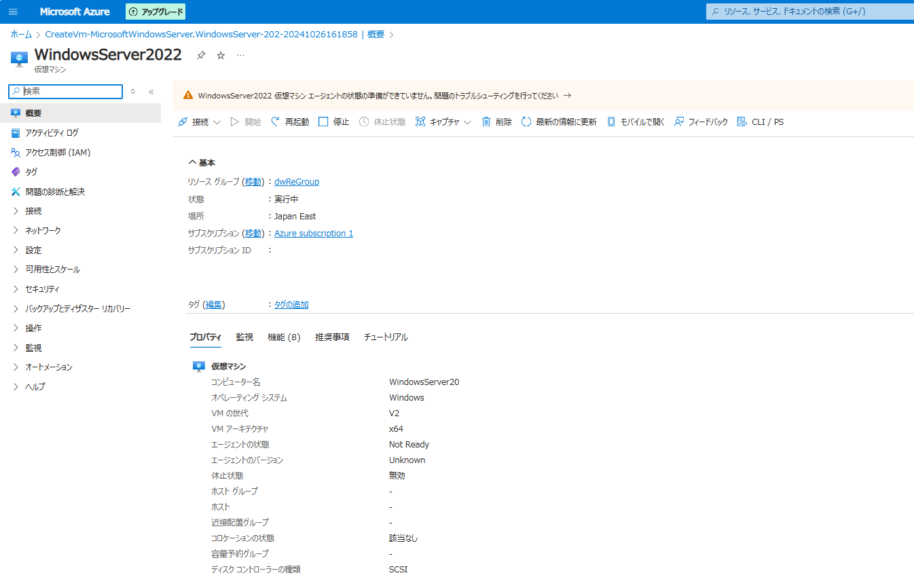Viewport: 914px width, 588px height.
Task: Click the 仮想マシン properties section heading
Action: [228, 367]
